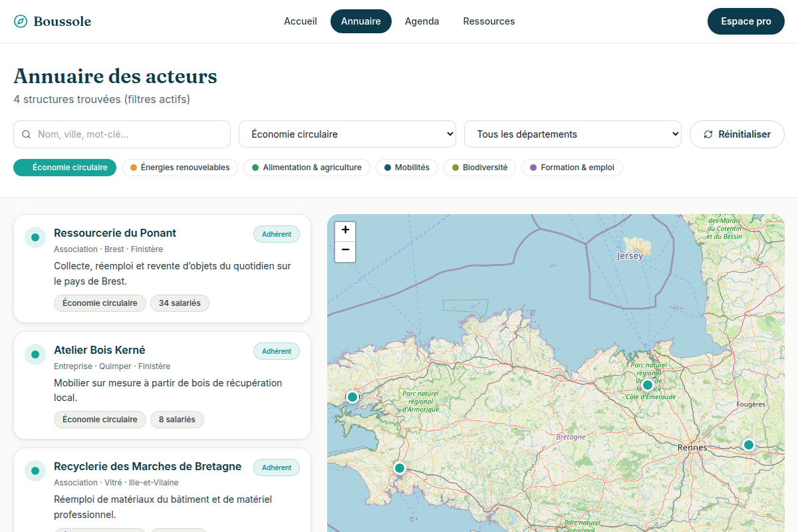798x532 pixels.
Task: Zoom in on the map
Action: [345, 231]
